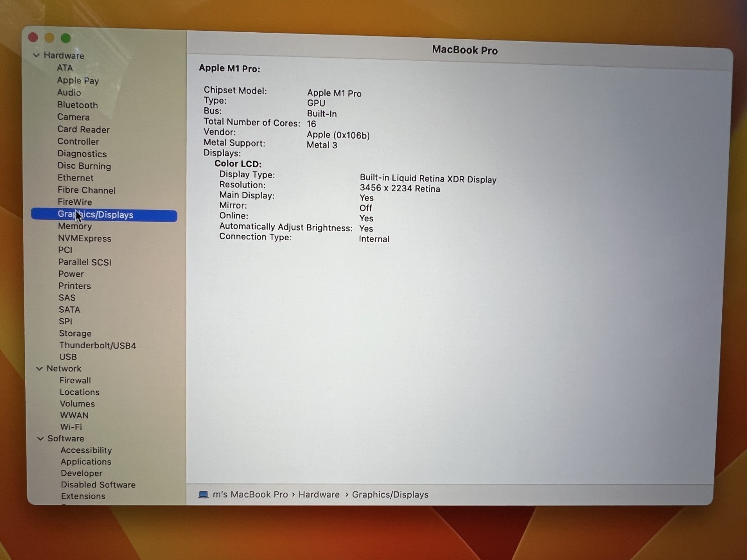Image resolution: width=747 pixels, height=560 pixels.
Task: Collapse the Software section chevron
Action: (x=41, y=439)
